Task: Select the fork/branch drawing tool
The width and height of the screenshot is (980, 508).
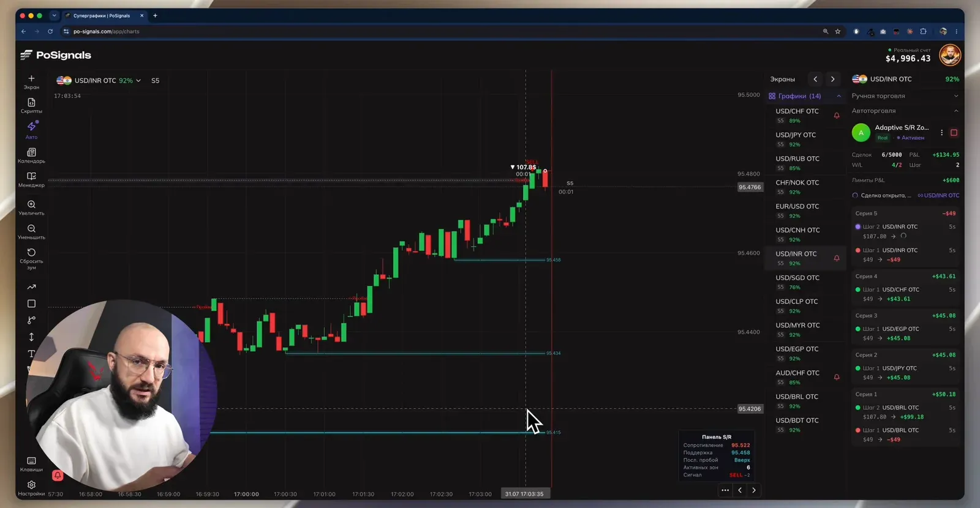Action: pos(31,320)
